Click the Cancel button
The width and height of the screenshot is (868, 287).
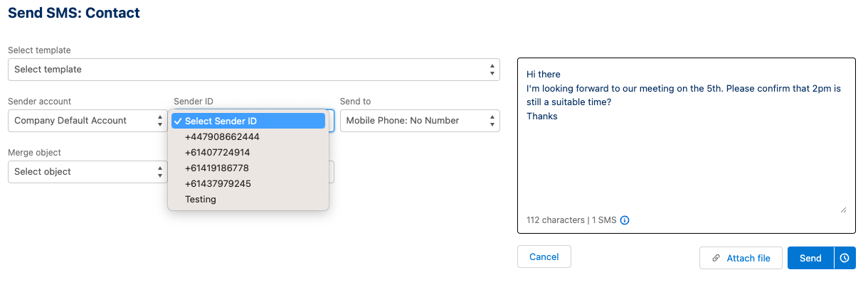(544, 256)
